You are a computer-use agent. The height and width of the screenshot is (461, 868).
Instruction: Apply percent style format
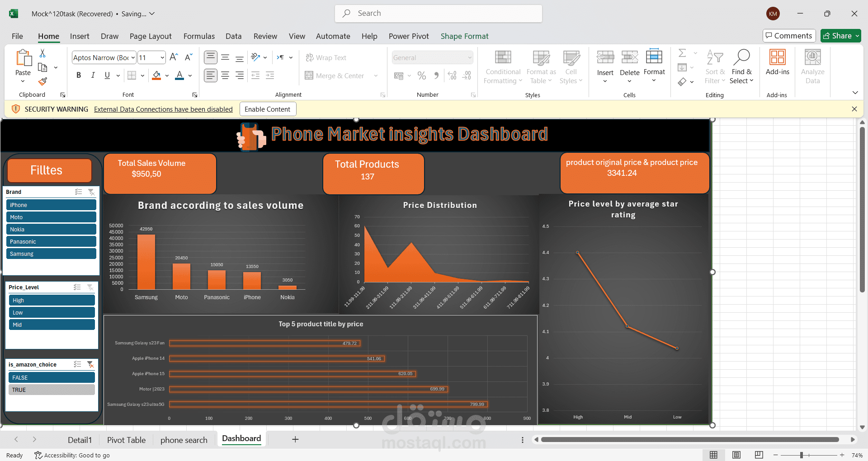click(422, 75)
